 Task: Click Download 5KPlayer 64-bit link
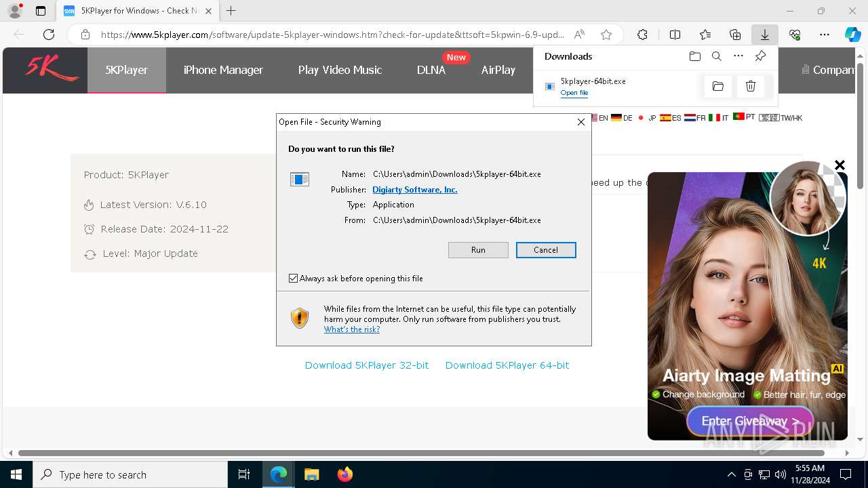[x=507, y=365]
